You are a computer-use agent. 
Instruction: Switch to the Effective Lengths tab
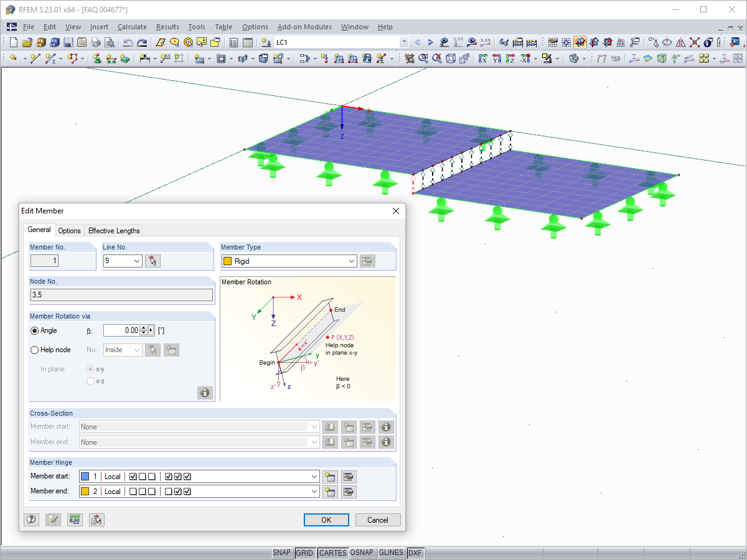113,230
